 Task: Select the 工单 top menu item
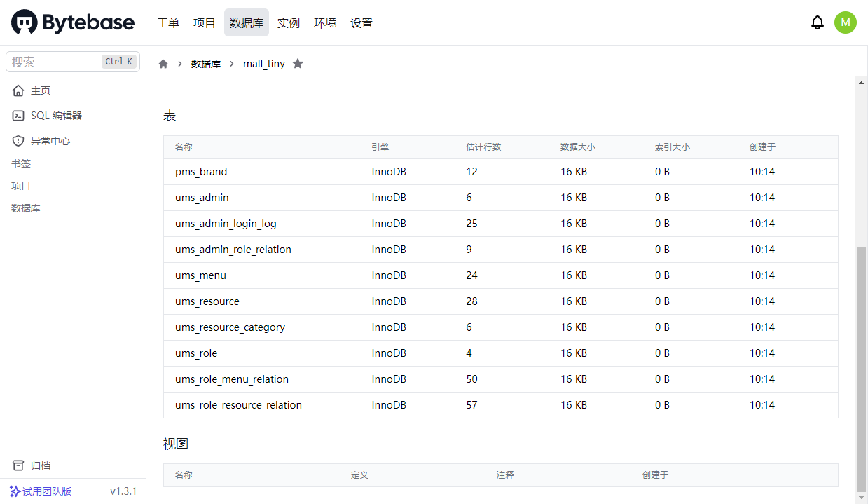[x=168, y=22]
